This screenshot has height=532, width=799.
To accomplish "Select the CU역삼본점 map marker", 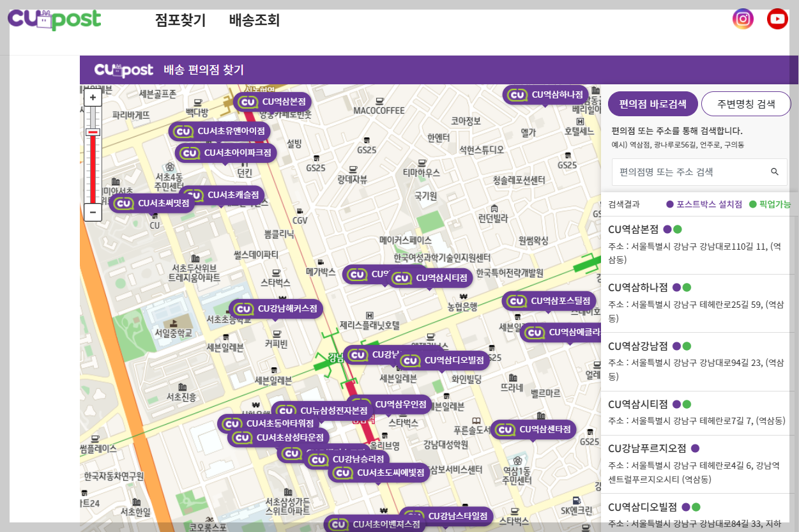I will (273, 102).
